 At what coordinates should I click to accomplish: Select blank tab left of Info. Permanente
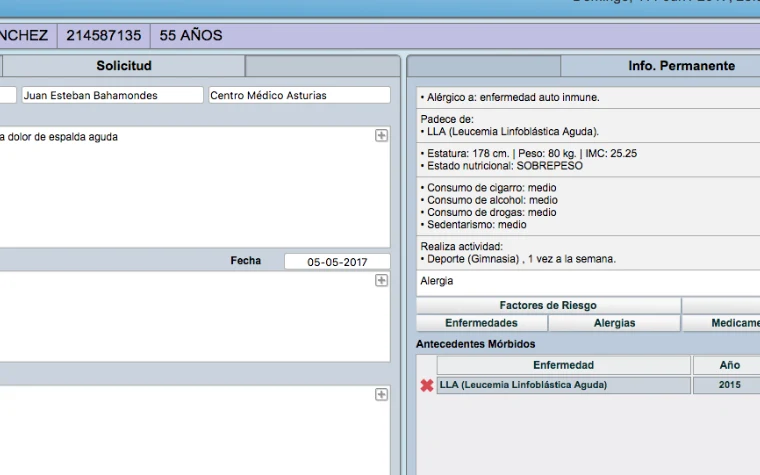pos(484,66)
